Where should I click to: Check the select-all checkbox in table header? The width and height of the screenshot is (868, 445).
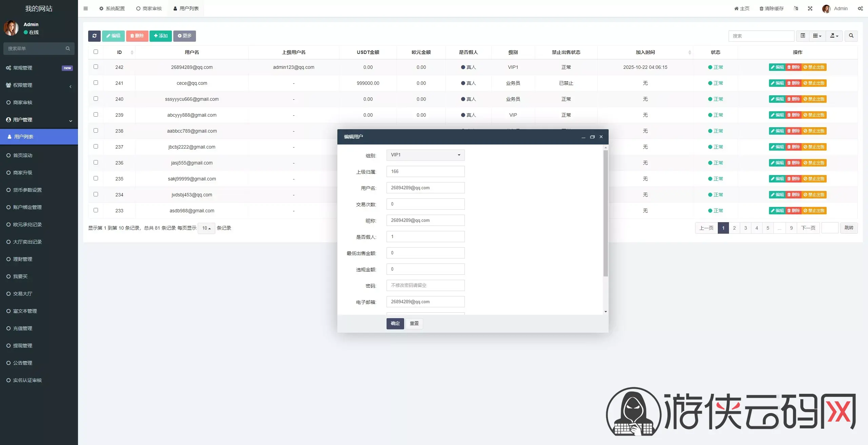[96, 52]
